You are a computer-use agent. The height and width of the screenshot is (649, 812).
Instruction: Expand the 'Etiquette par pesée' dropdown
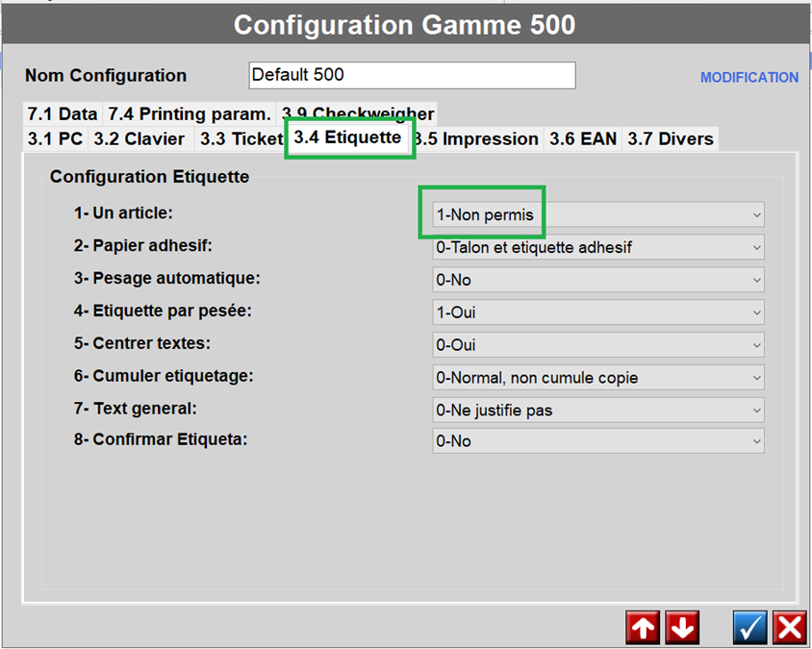click(x=598, y=312)
